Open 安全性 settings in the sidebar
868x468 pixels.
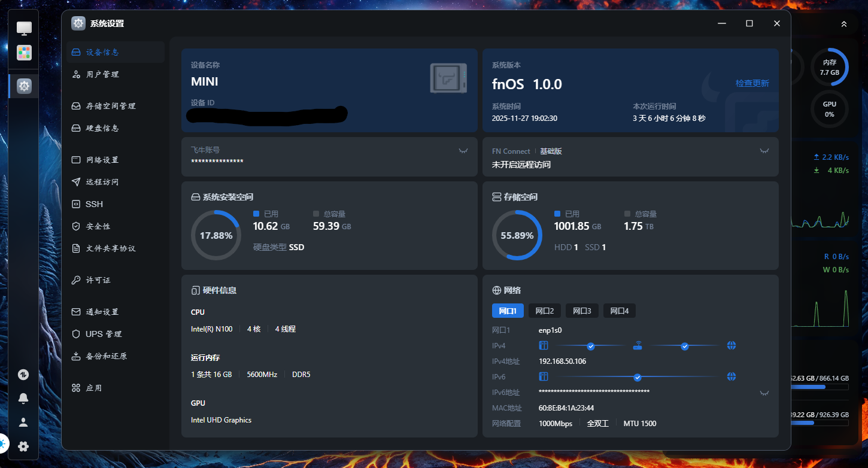116,226
